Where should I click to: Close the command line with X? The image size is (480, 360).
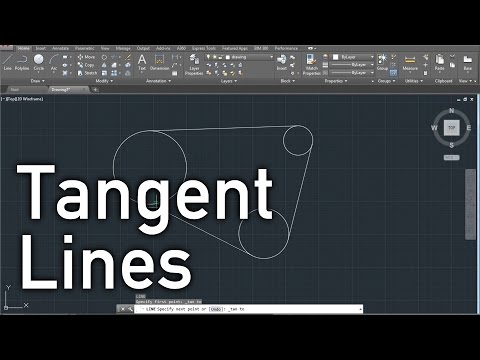click(122, 309)
